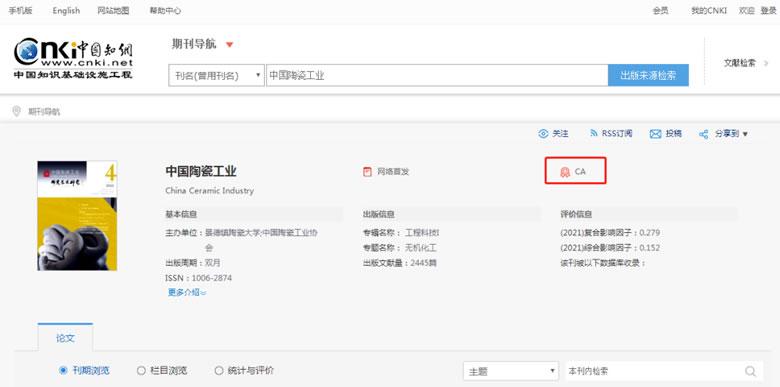Open 会员 in top menu
Image resolution: width=780 pixels, height=387 pixels.
point(661,10)
